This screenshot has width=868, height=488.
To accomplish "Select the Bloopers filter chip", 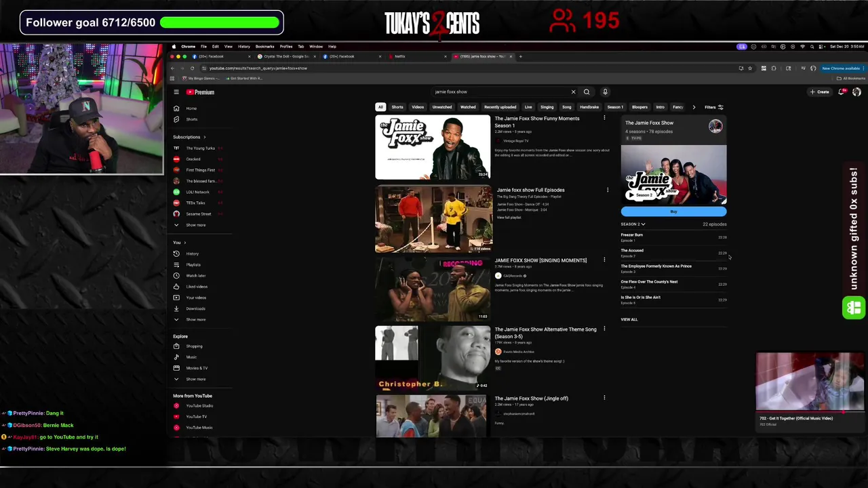I will point(639,107).
